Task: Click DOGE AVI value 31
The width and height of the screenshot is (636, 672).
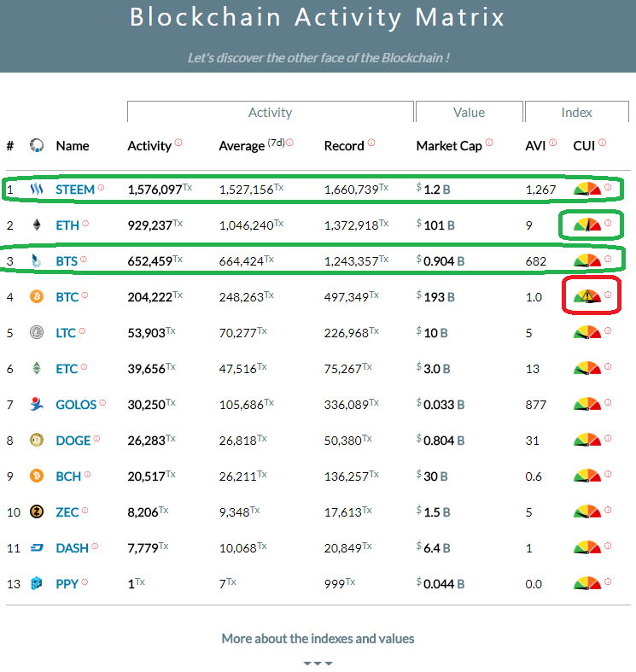Action: (x=533, y=441)
